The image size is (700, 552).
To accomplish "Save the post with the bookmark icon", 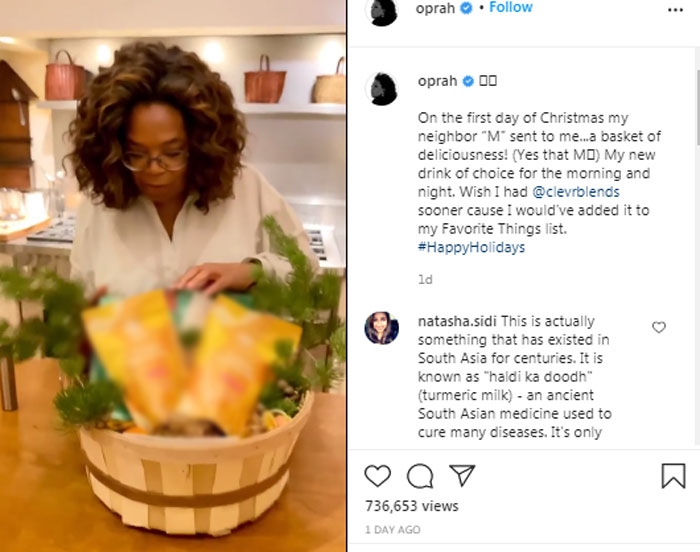I will [x=674, y=476].
